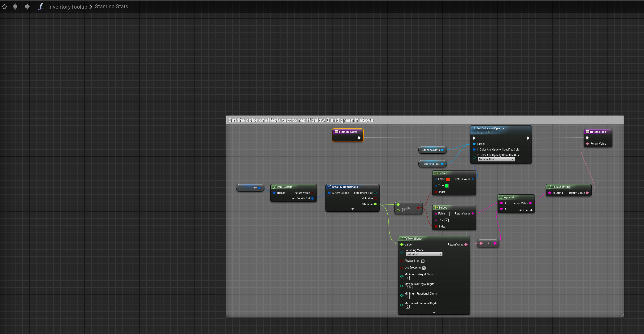This screenshot has width=644, height=334.
Task: Navigate back with left arrow icon
Action: click(15, 7)
